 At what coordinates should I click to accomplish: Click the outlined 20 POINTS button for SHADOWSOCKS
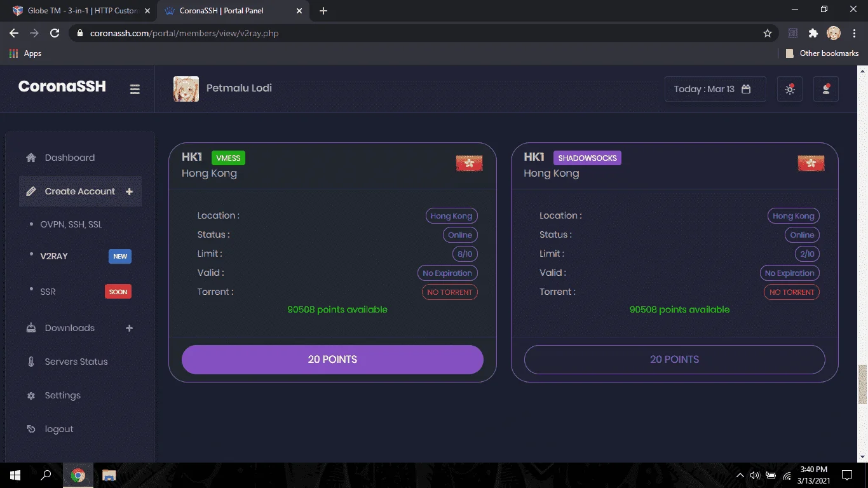[674, 360]
